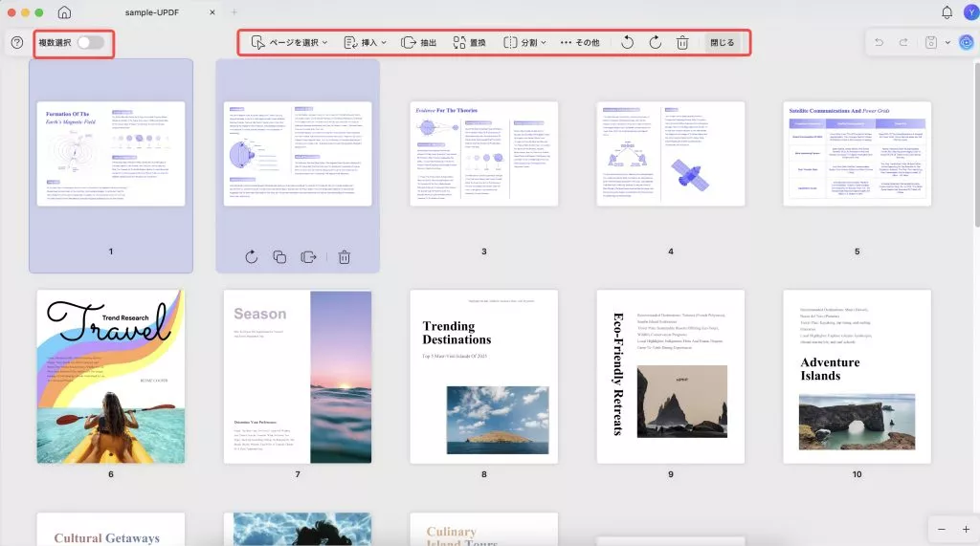Add a new tab with plus

click(x=234, y=11)
